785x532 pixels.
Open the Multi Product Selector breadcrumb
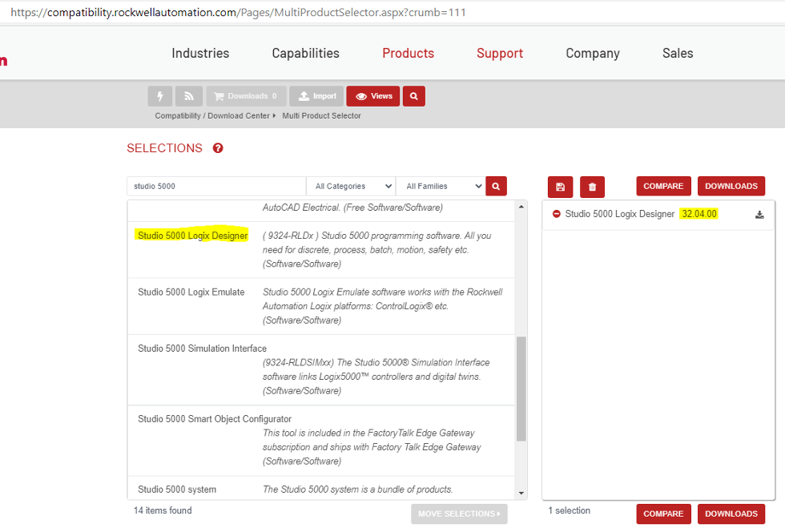[321, 115]
